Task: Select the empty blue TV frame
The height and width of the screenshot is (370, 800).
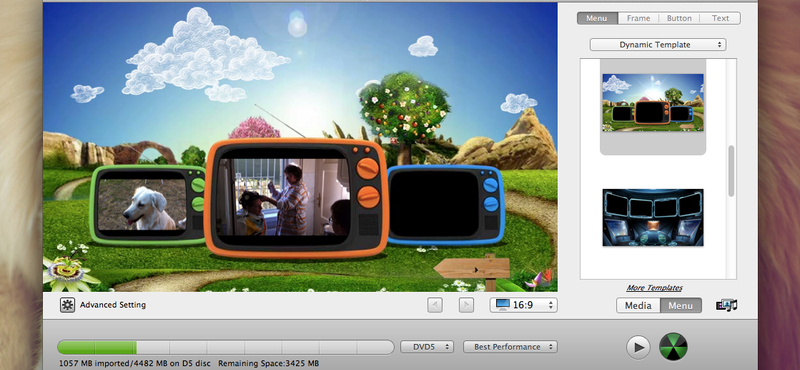Action: 446,206
